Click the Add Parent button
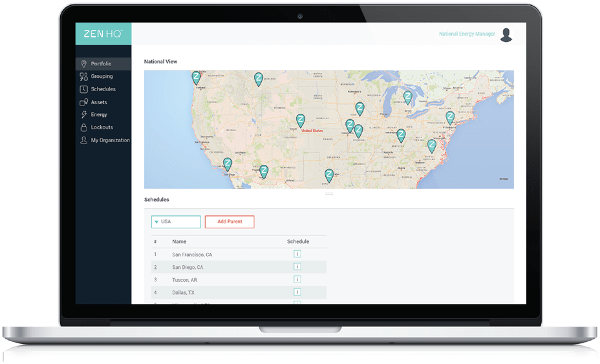Viewport: 600px width, 364px height. pos(230,222)
